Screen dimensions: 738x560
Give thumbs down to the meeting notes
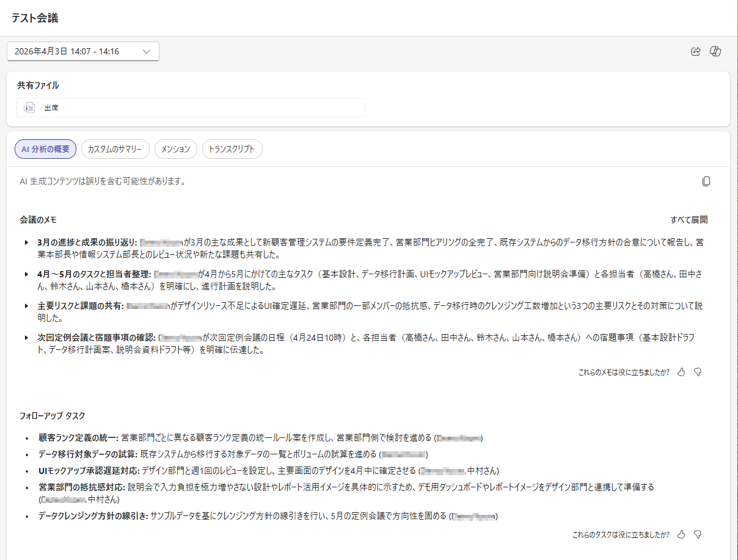coord(698,372)
